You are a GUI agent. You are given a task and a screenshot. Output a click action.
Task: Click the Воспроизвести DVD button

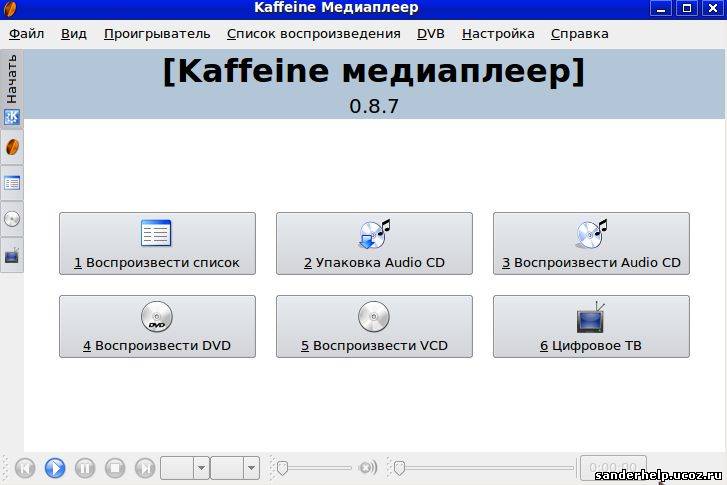(157, 327)
